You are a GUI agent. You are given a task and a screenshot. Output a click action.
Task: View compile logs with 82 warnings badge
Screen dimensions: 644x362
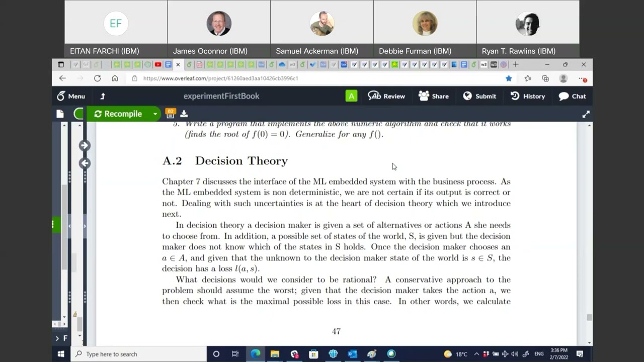coord(170,113)
